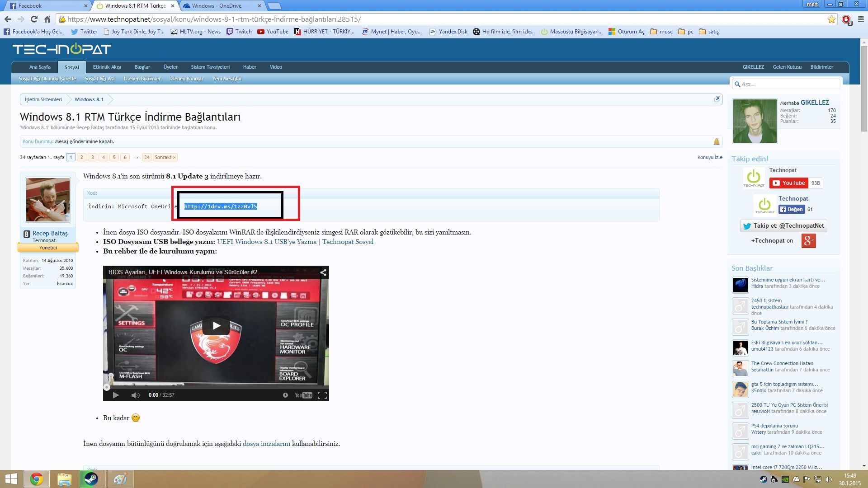
Task: Toggle fullscreen on the video player
Action: click(322, 395)
